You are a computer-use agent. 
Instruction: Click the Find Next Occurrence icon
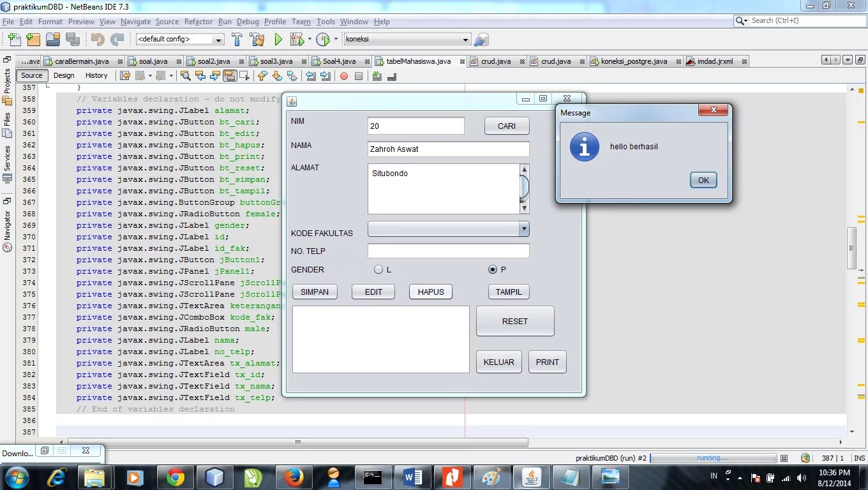coord(215,75)
